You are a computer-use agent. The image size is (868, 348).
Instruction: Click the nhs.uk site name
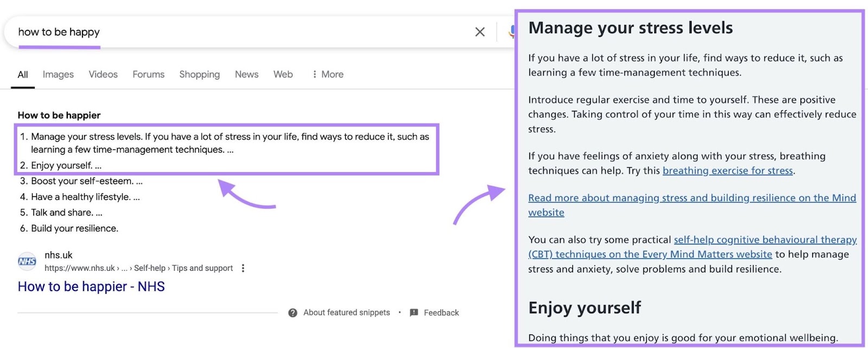click(x=59, y=255)
